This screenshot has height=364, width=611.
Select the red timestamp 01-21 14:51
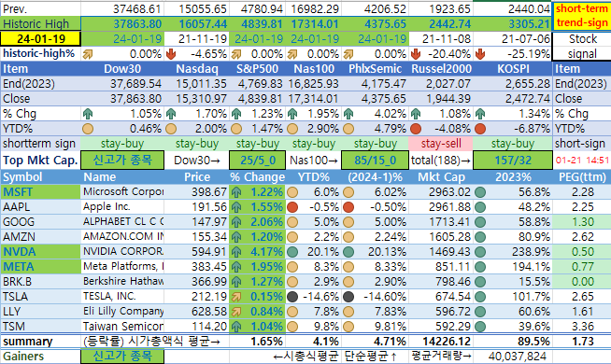tap(582, 160)
